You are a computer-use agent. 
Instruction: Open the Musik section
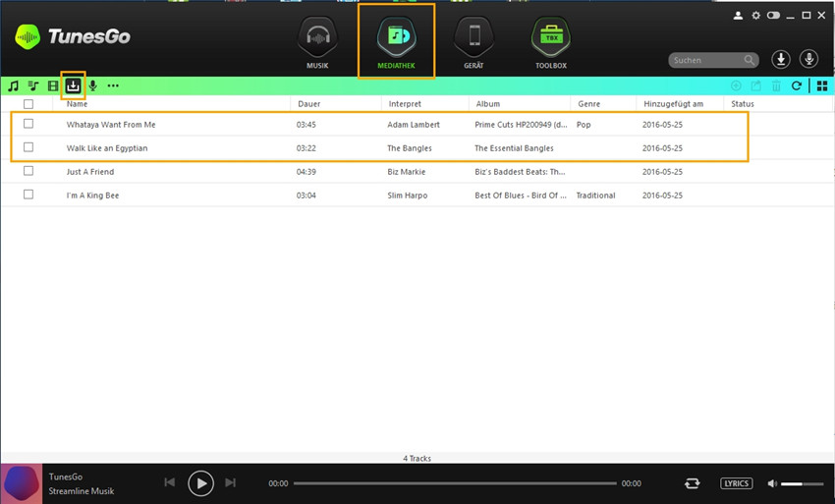[x=317, y=42]
